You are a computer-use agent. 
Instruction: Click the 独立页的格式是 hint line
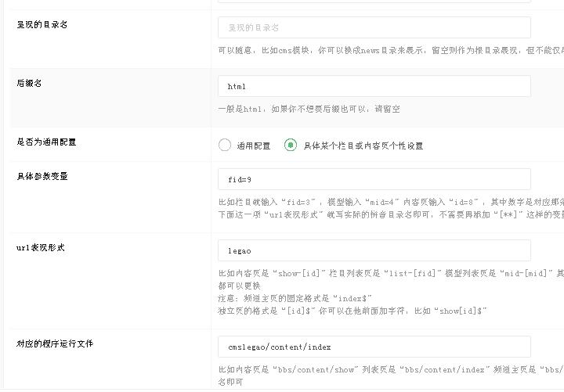point(352,311)
